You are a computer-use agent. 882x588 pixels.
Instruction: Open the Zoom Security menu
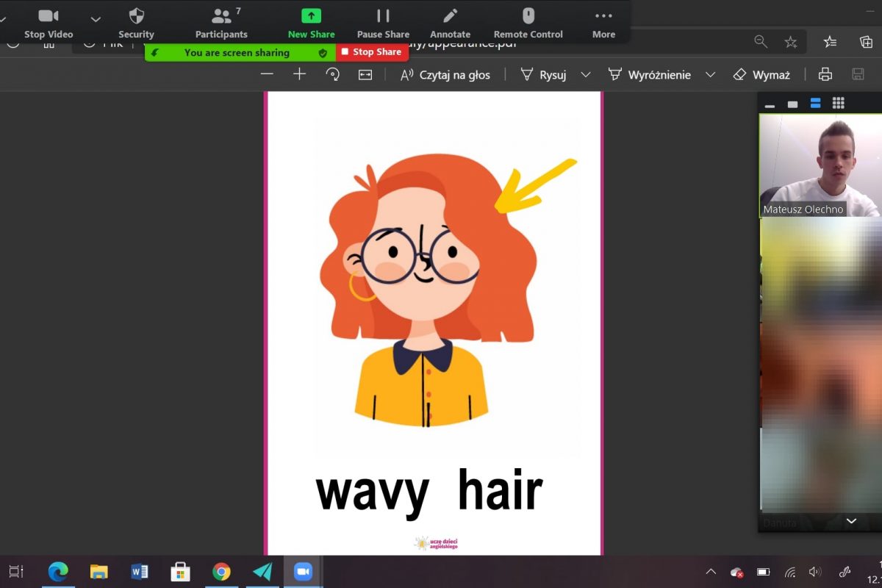coord(136,24)
